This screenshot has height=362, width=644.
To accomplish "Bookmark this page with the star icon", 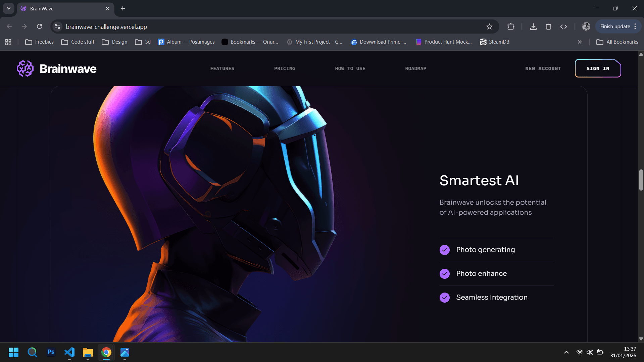I will coord(489,27).
